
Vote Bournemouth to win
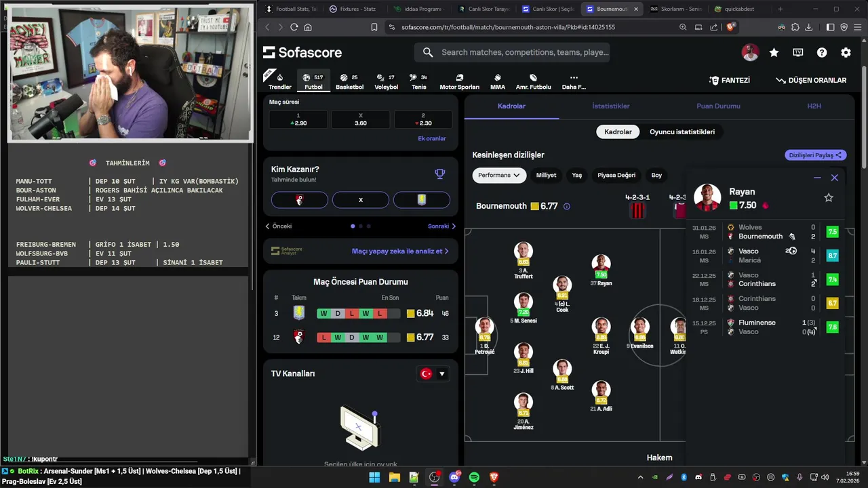pos(300,200)
